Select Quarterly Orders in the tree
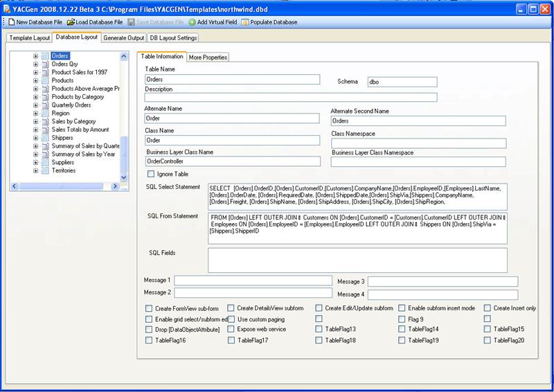The width and height of the screenshot is (554, 392). [x=71, y=105]
